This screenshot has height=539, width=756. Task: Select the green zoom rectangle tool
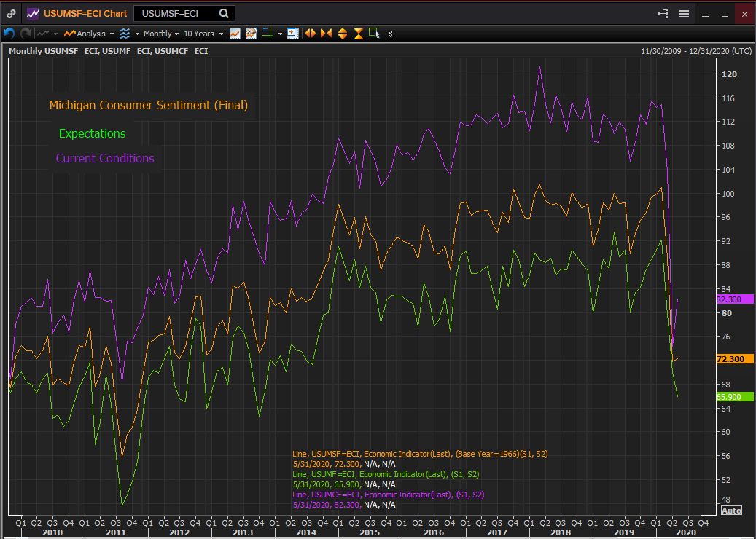(x=374, y=33)
